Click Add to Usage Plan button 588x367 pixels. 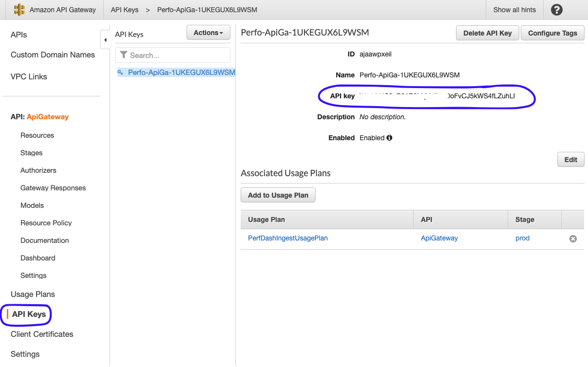(278, 195)
